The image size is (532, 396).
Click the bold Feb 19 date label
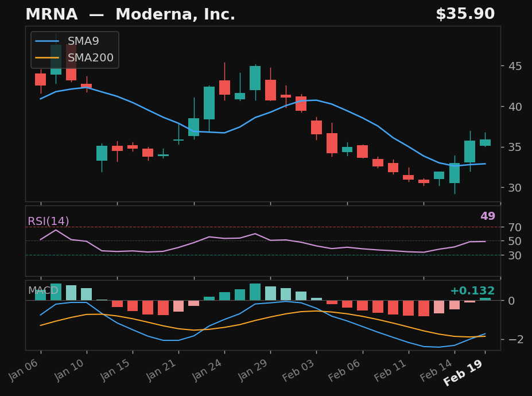click(463, 372)
